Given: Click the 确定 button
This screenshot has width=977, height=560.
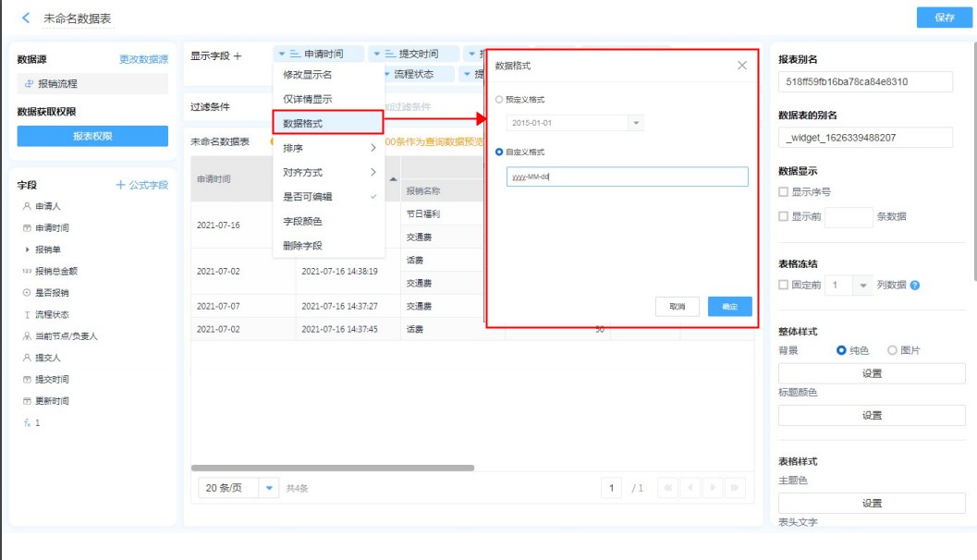Looking at the screenshot, I should tap(729, 307).
